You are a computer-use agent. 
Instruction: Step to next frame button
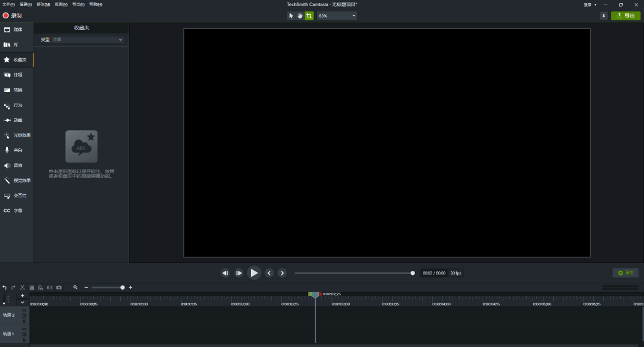pos(239,273)
